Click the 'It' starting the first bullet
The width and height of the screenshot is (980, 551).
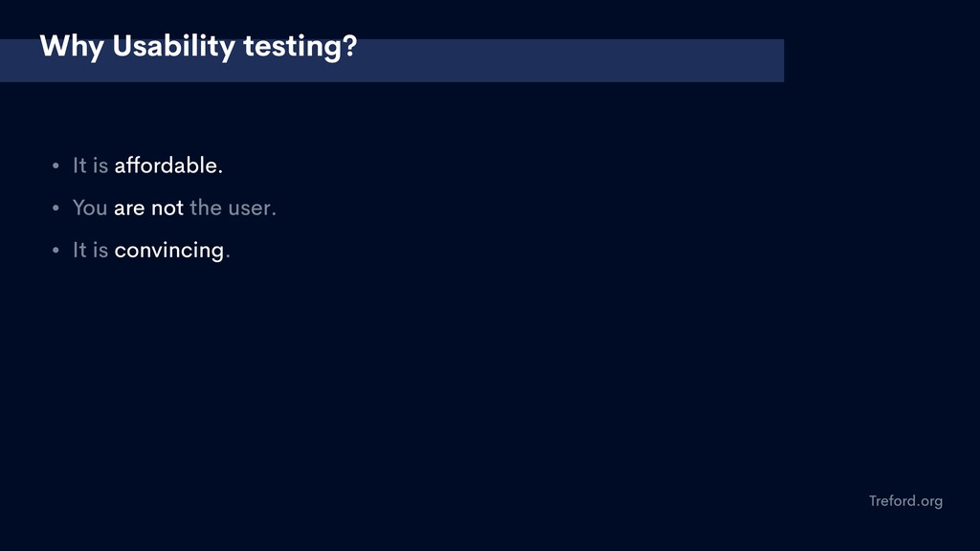pyautogui.click(x=80, y=165)
